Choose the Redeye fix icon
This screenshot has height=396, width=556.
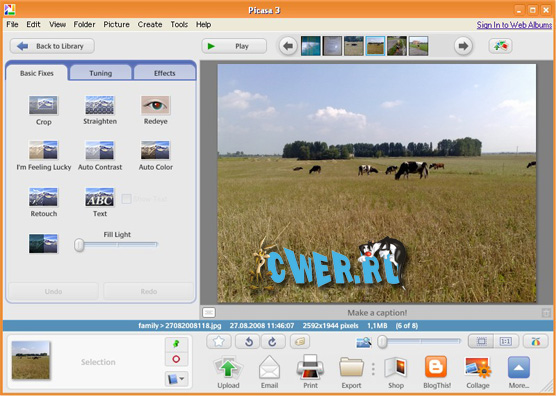[x=156, y=105]
